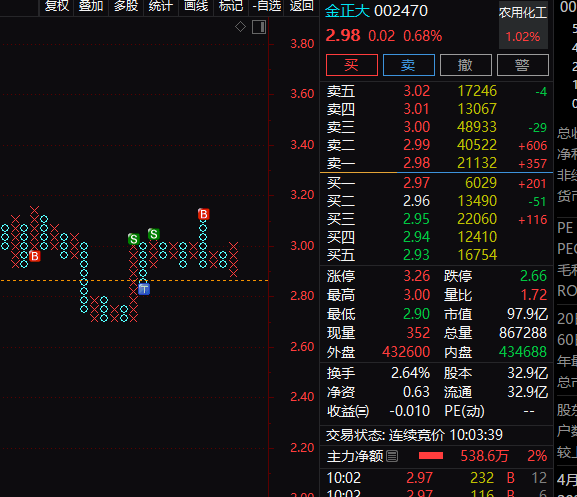The width and height of the screenshot is (577, 497).
Task: Click the blue 卖 sell button
Action: click(408, 65)
